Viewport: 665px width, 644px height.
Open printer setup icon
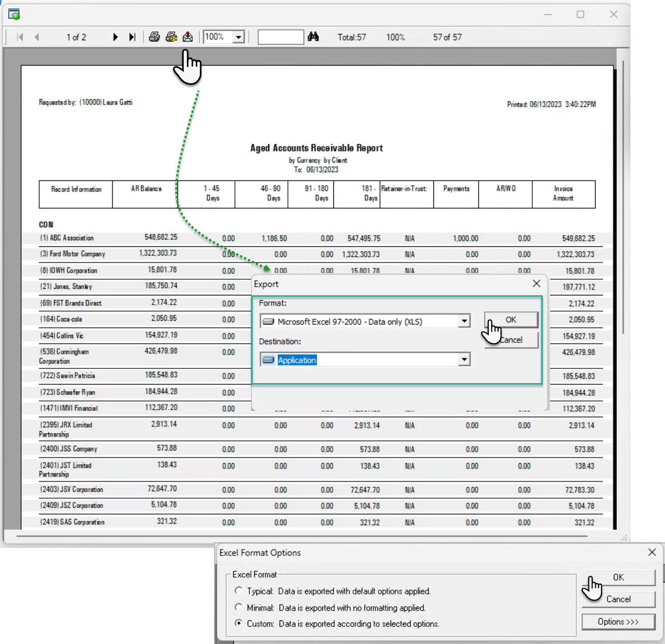coord(171,37)
